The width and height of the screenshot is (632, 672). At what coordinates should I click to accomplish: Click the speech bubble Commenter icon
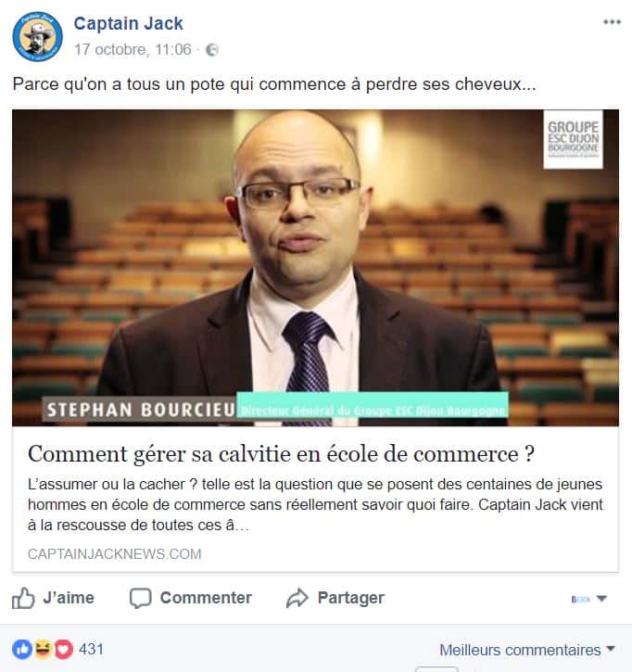[x=141, y=598]
